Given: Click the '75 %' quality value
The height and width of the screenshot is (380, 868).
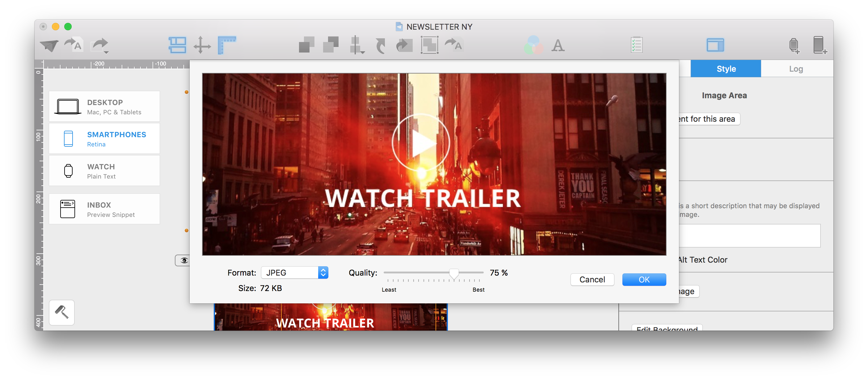Looking at the screenshot, I should point(499,272).
